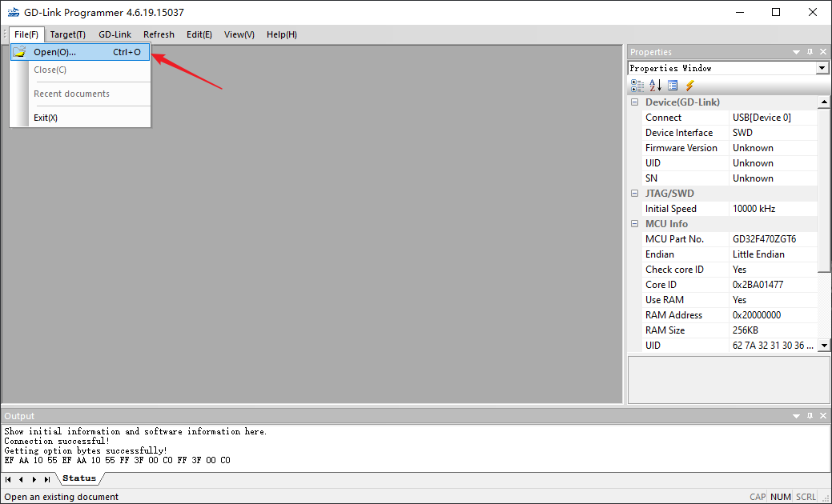The image size is (832, 504).
Task: Open the Output panel options arrow
Action: click(796, 416)
